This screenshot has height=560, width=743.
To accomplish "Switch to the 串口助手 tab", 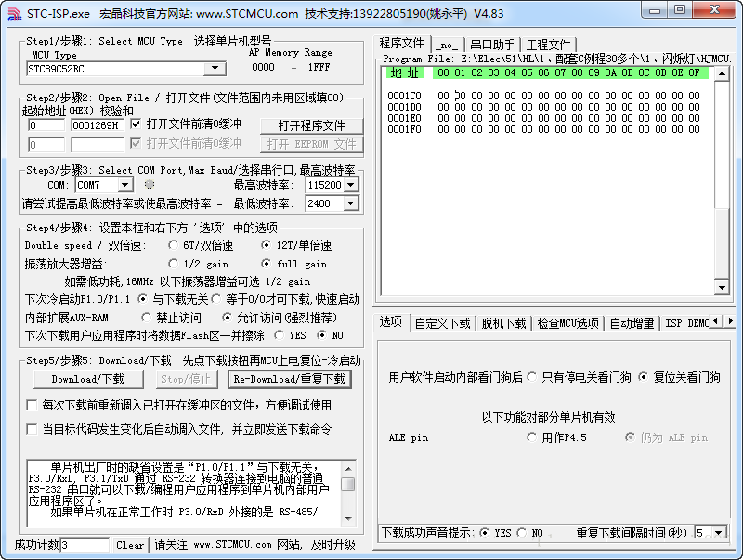I will click(492, 44).
